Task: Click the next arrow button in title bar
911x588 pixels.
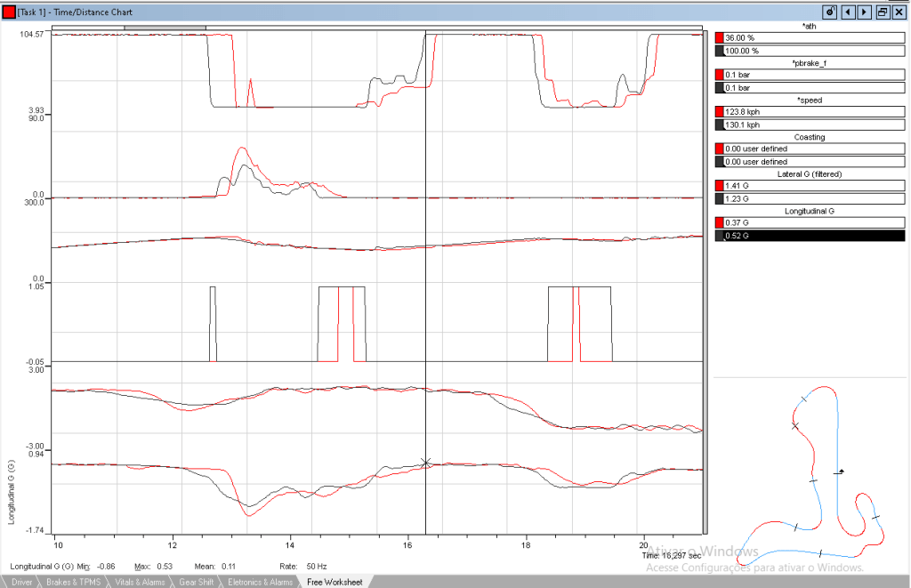Action: [x=864, y=12]
